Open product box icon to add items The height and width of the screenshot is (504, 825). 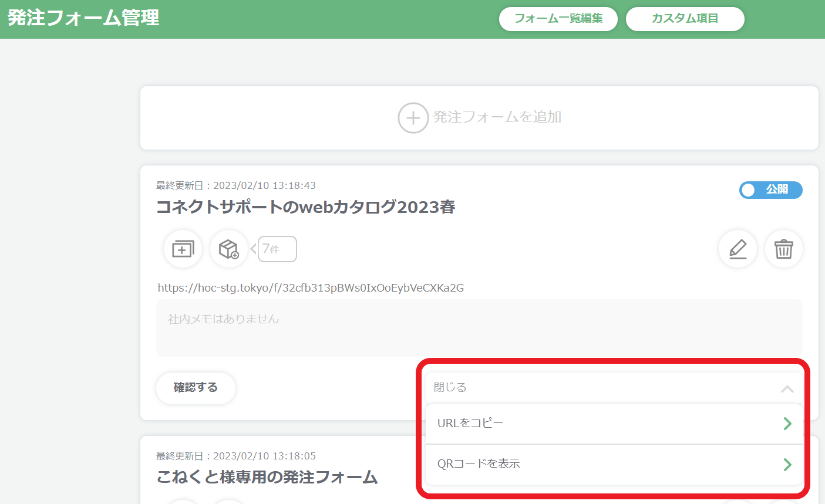229,249
